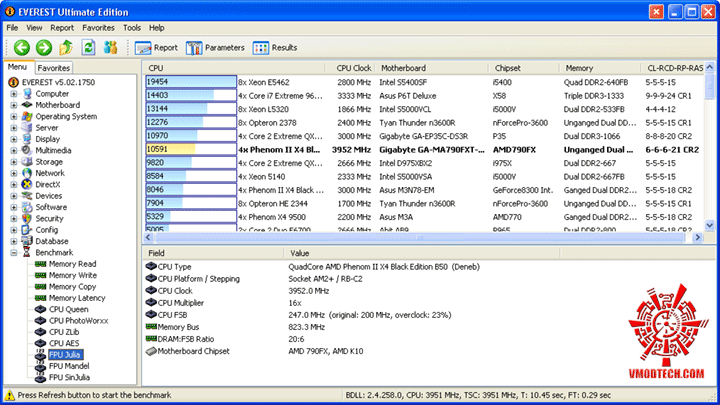This screenshot has height=405, width=720.
Task: Click the Security shield icon
Action: click(27, 219)
